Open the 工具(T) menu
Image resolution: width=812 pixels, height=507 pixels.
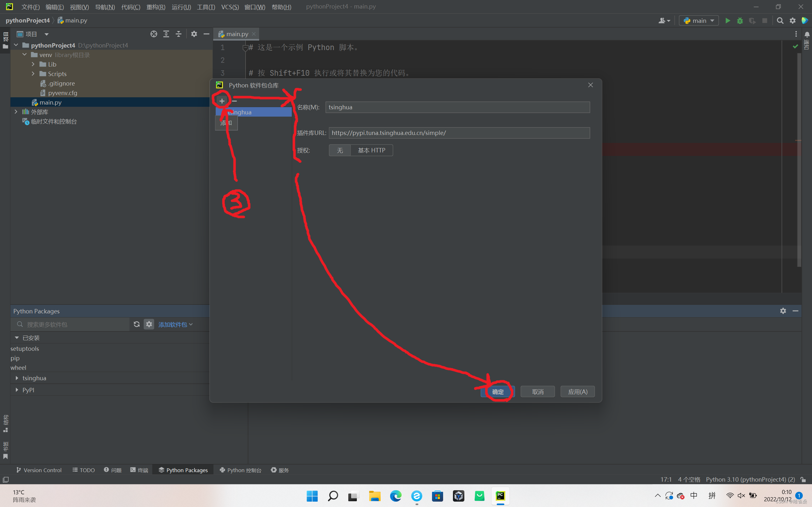[x=206, y=7]
